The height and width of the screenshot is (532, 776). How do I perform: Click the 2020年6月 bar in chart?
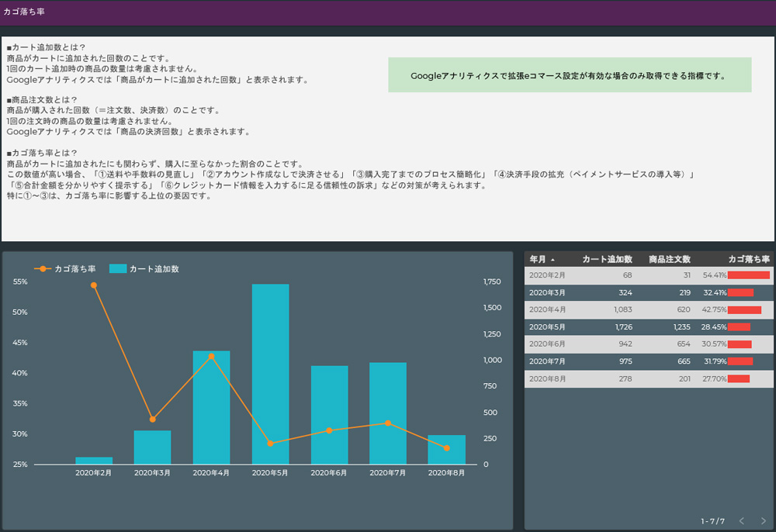tap(330, 416)
